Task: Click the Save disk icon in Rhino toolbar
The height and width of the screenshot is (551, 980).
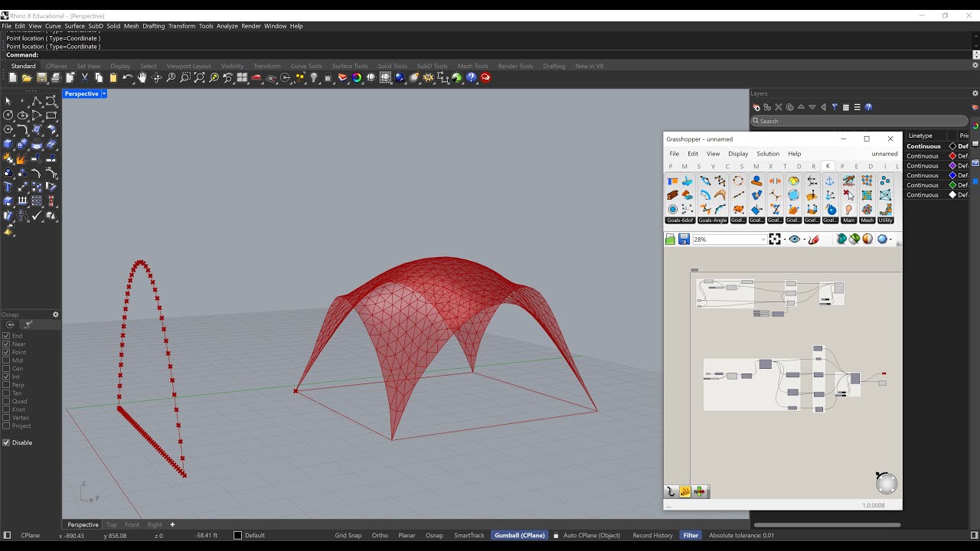Action: (x=41, y=77)
